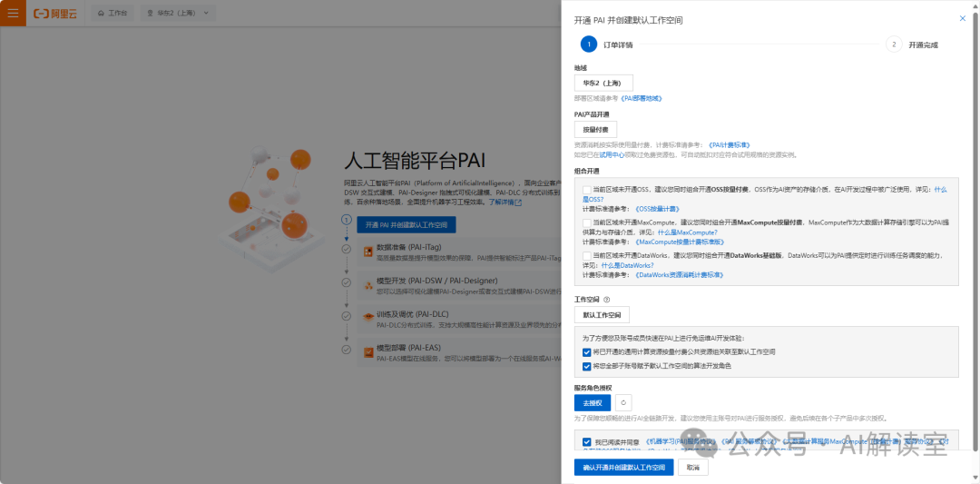980x484 pixels.
Task: Click the refresh authorization icon button
Action: [x=623, y=402]
